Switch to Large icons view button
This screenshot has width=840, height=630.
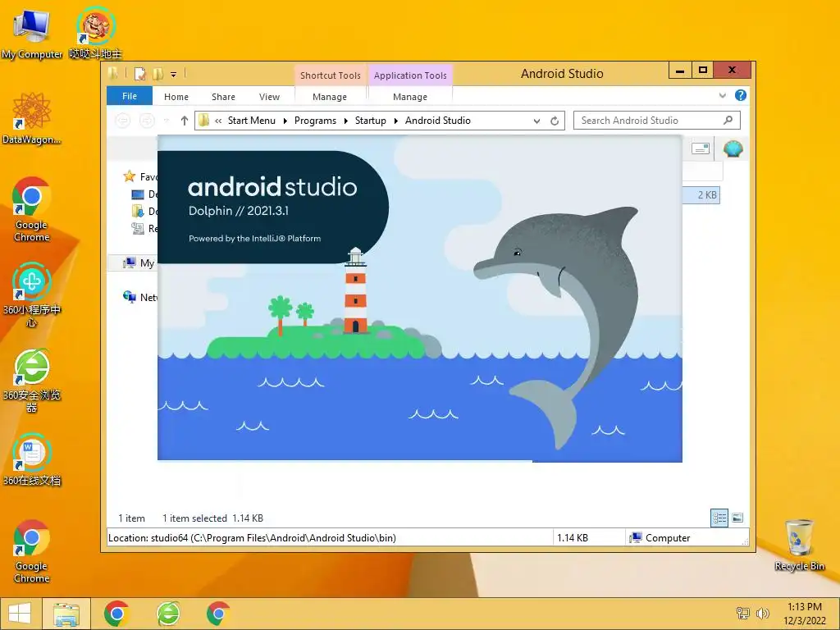[737, 518]
